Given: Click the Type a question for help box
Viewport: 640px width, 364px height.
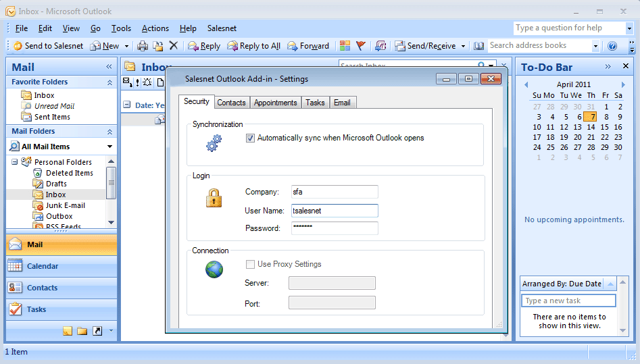Looking at the screenshot, I should click(570, 28).
